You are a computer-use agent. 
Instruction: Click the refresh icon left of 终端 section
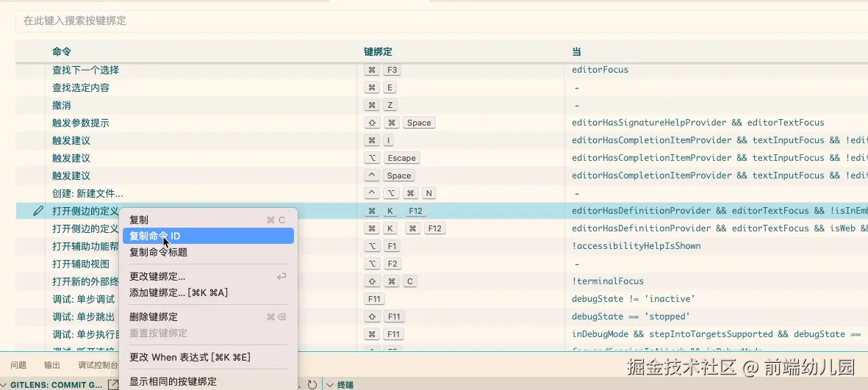(x=312, y=384)
